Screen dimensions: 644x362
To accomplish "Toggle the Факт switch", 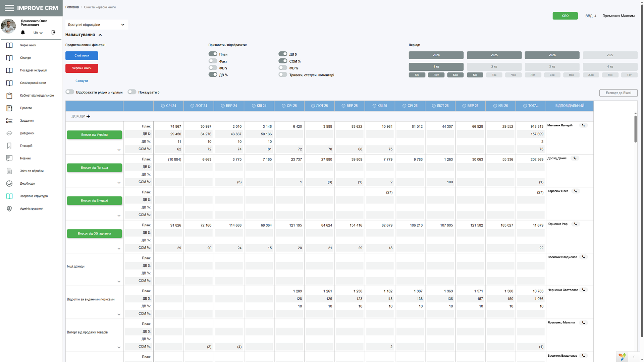I will (213, 61).
